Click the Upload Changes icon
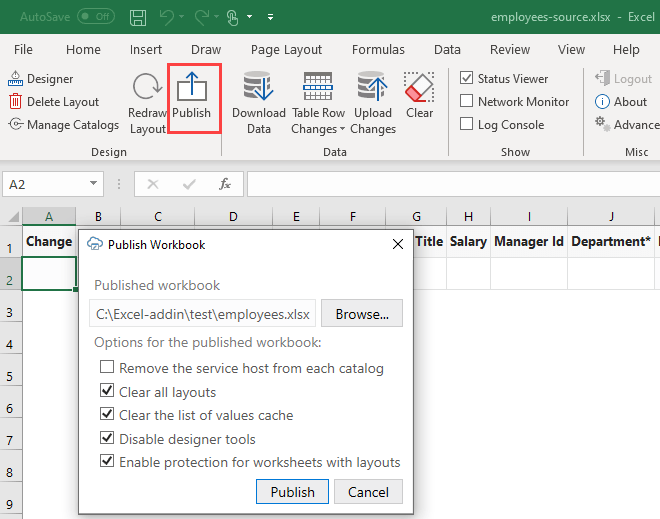The width and height of the screenshot is (660, 519). point(372,86)
